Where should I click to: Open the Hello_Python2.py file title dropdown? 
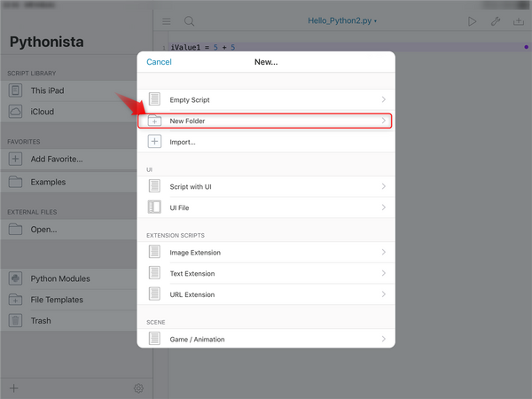342,20
